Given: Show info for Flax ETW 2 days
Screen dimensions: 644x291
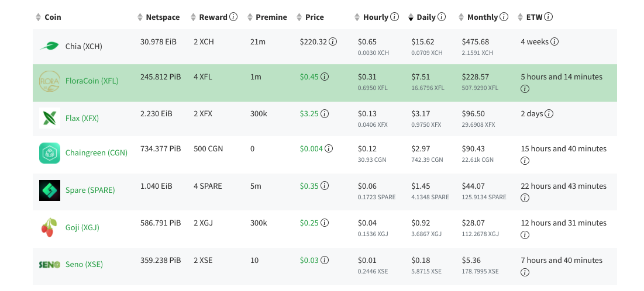Looking at the screenshot, I should (x=549, y=114).
